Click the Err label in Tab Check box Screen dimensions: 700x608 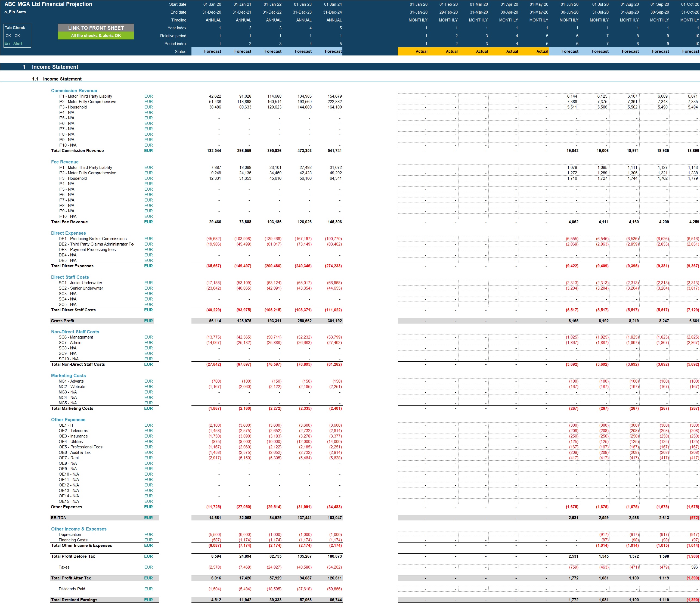(x=7, y=44)
